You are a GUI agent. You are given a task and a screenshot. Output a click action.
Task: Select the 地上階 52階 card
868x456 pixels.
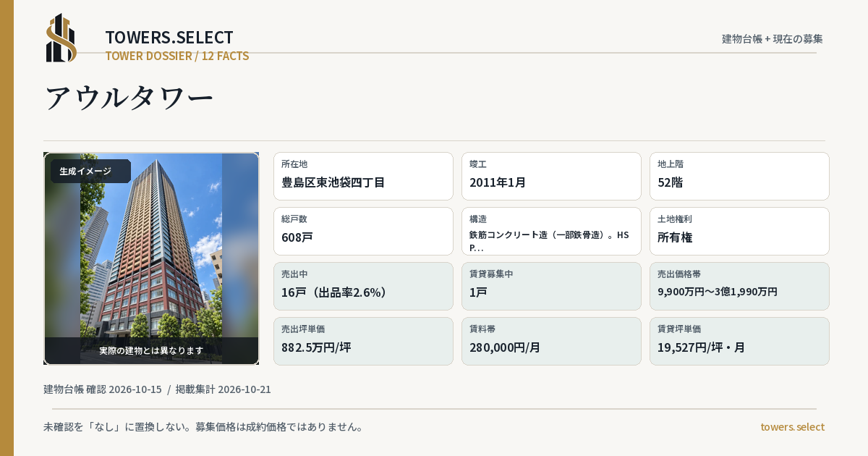click(739, 176)
